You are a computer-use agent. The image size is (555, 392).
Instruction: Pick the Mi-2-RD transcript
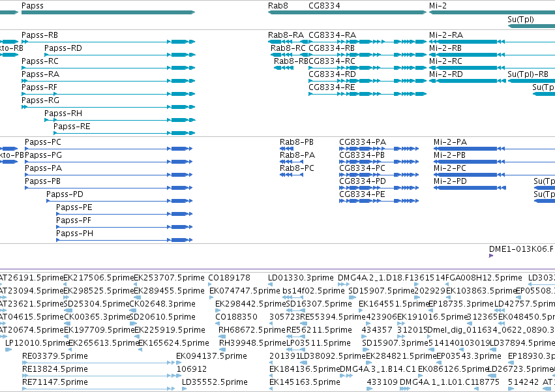click(445, 74)
